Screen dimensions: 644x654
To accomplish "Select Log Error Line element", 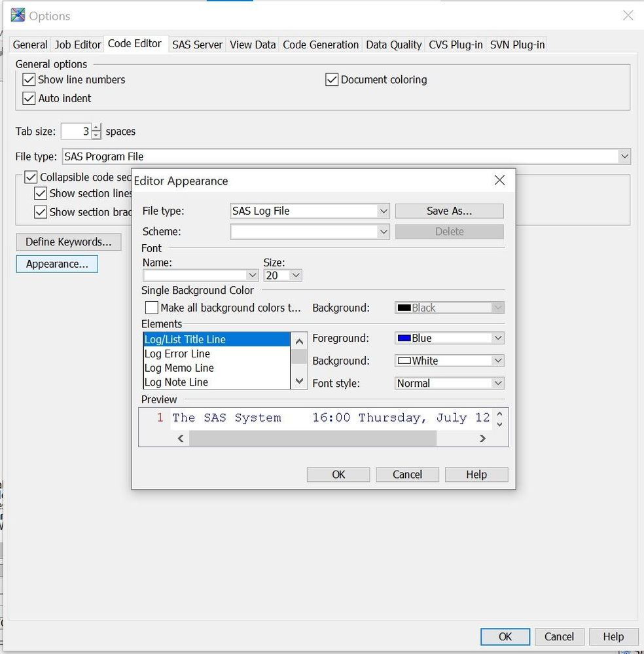I will (217, 354).
